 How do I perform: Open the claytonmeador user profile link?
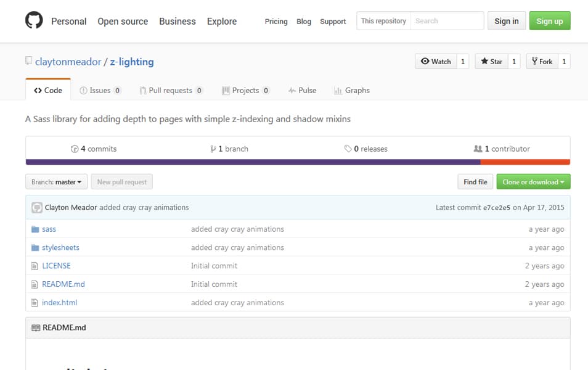(x=68, y=62)
